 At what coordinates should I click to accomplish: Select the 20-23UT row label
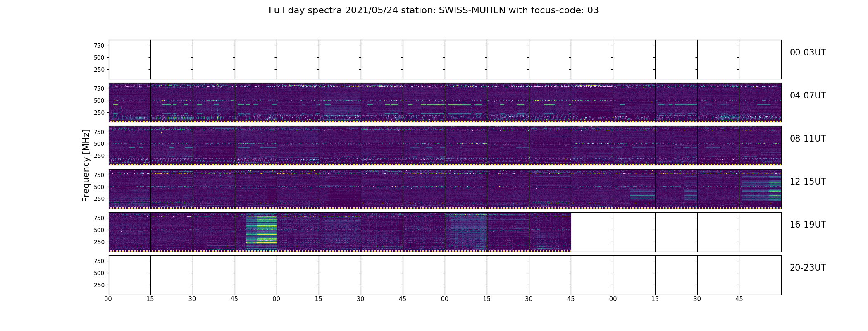pyautogui.click(x=808, y=268)
